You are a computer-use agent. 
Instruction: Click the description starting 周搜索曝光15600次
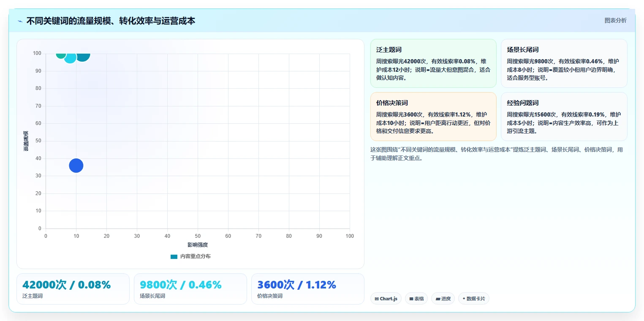564,123
